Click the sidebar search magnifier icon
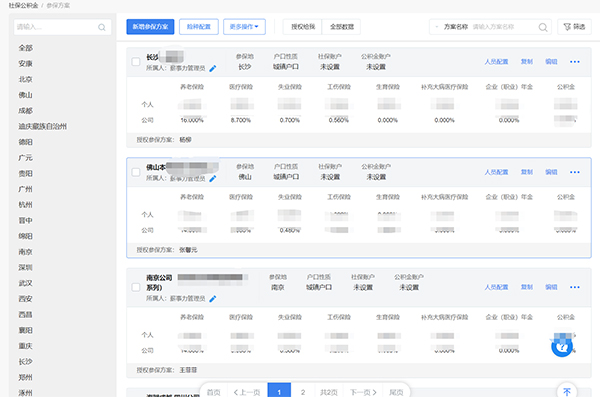600x397 pixels. click(101, 27)
